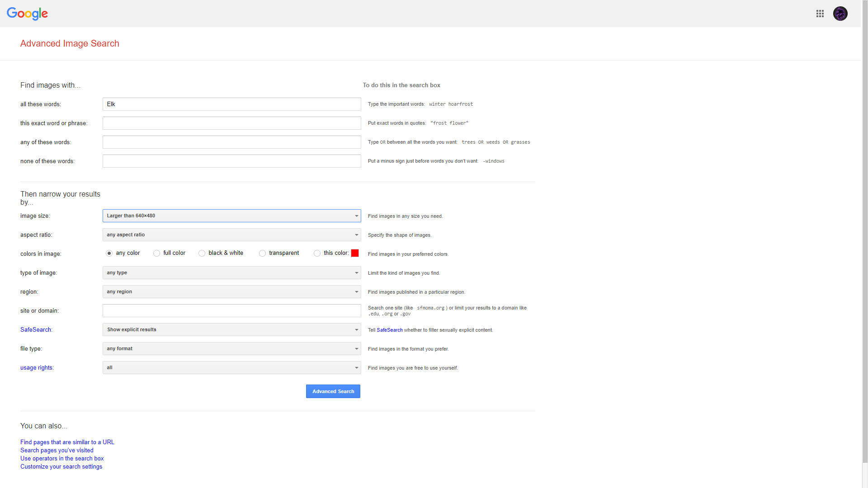Open SafeSearch link in the help text

pyautogui.click(x=390, y=330)
